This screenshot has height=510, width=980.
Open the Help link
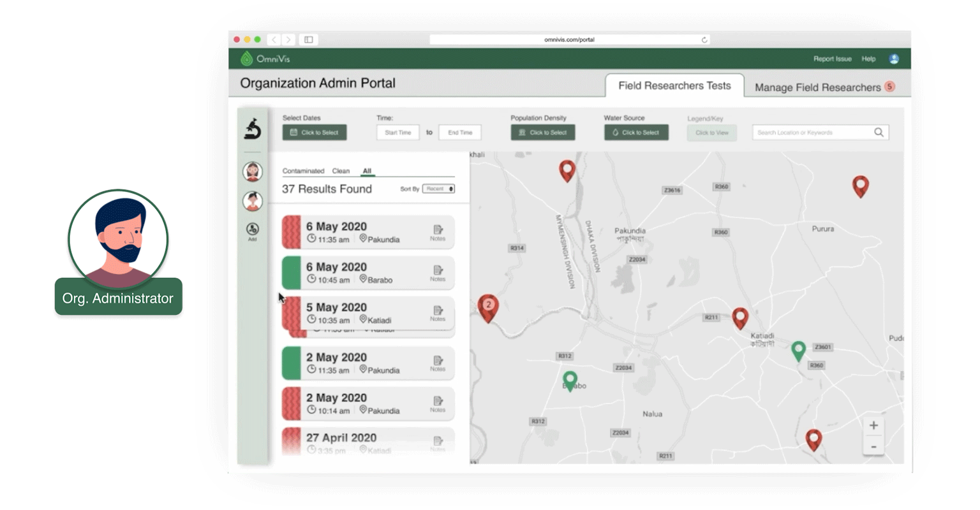[868, 59]
